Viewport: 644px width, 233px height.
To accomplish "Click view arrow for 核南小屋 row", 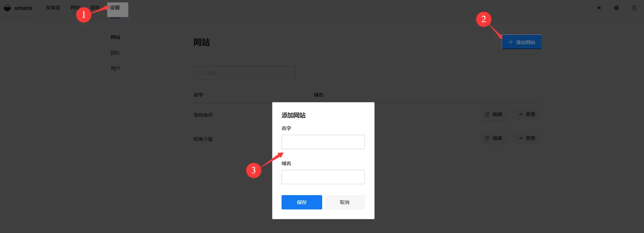I will [520, 138].
